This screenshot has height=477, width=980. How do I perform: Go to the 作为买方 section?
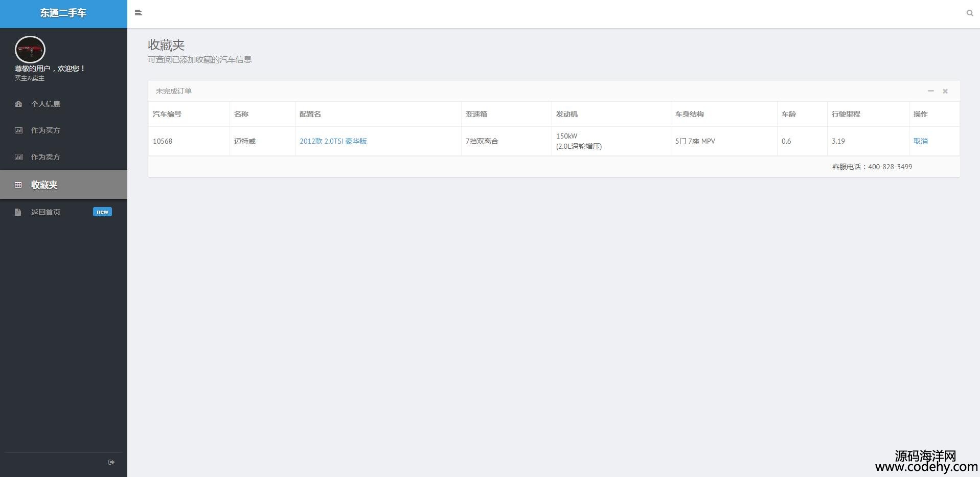coord(45,130)
